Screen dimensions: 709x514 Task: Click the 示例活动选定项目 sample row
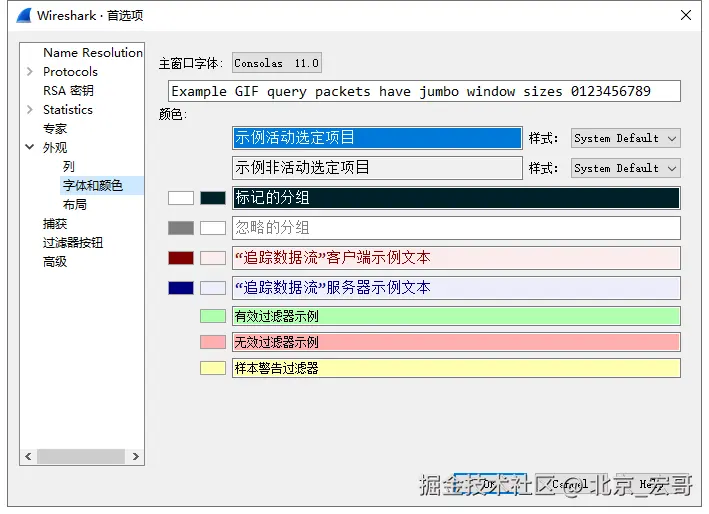(x=378, y=138)
